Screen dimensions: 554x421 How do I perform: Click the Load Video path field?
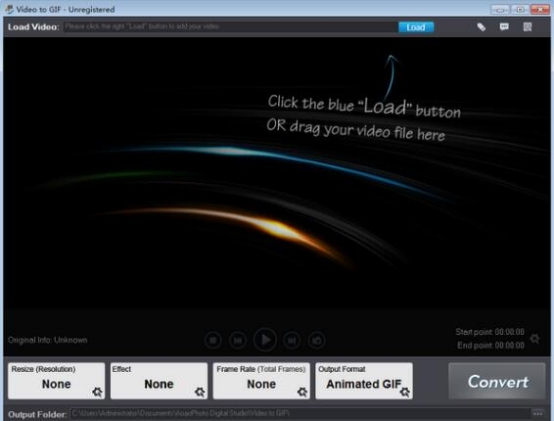[x=231, y=27]
